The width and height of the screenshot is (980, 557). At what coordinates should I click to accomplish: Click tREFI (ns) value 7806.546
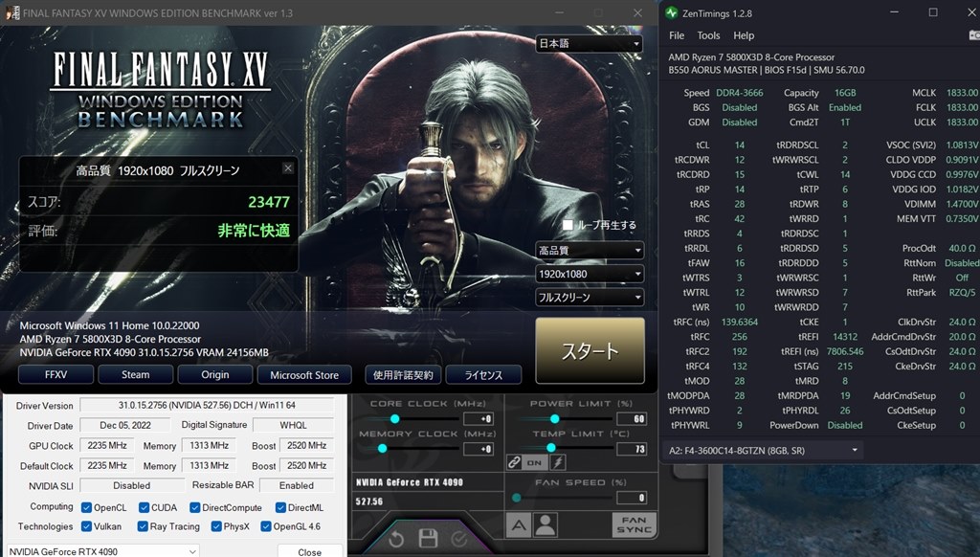845,351
